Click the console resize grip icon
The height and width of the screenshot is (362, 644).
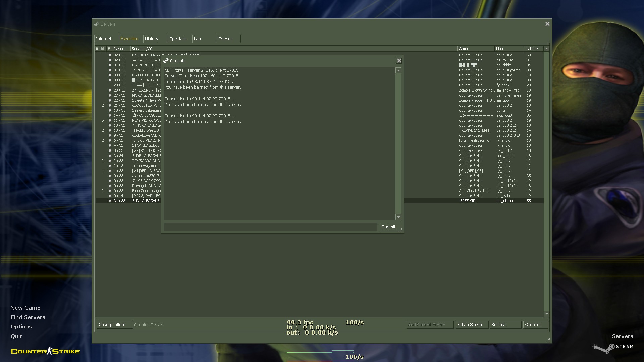click(400, 230)
